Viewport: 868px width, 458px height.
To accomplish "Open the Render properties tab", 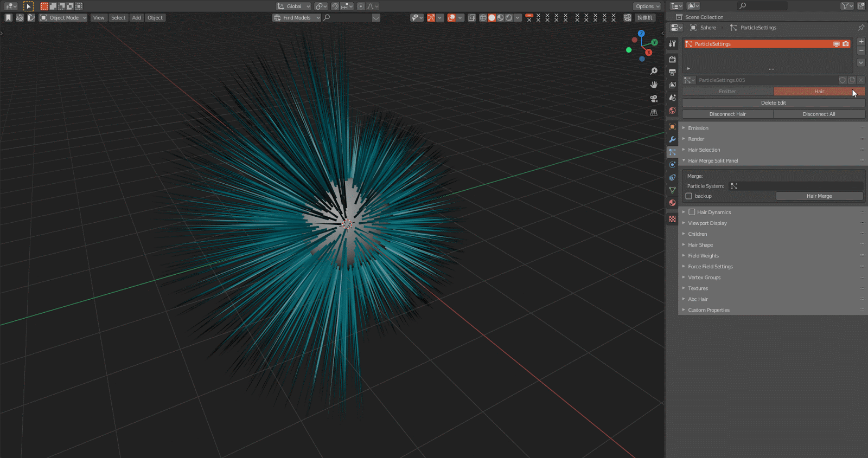I will click(672, 59).
